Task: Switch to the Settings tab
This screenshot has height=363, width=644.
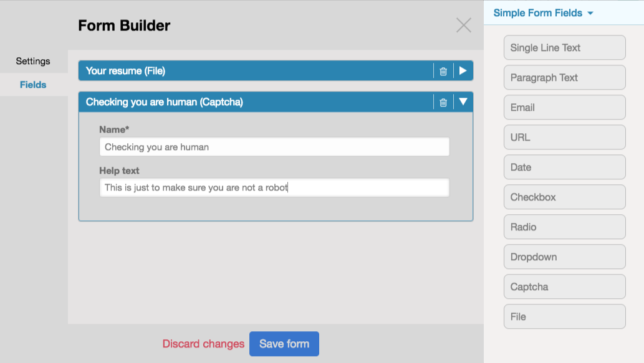Action: [33, 61]
